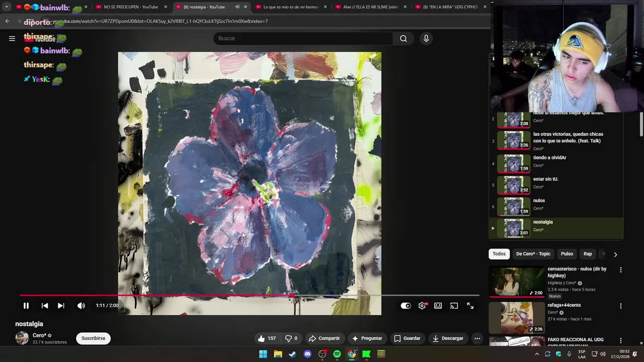Play playlist item tiendo a olvidAr
This screenshot has height=362, width=644.
556,163
